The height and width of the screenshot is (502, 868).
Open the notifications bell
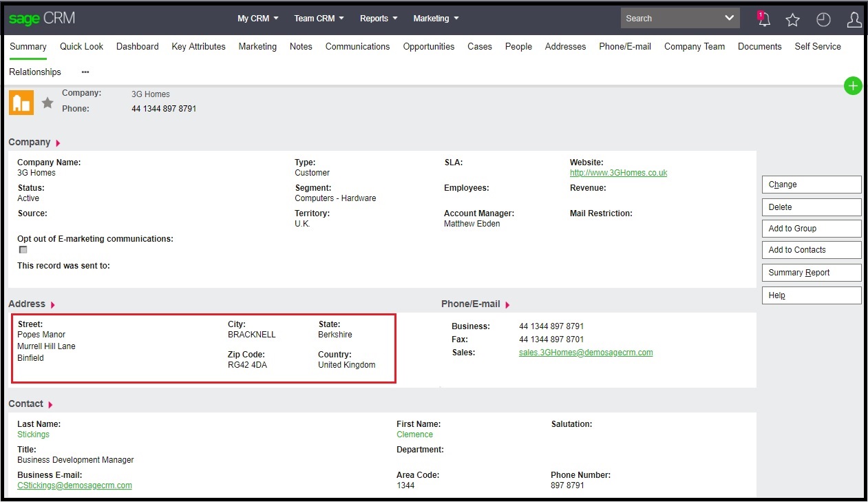click(763, 19)
